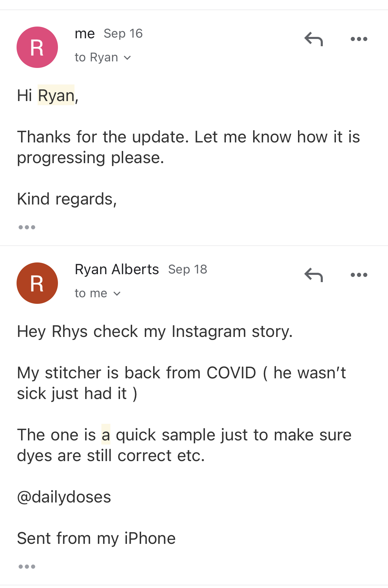388x588 pixels.
Task: Expand the 'to me' recipient details
Action: [x=98, y=293]
